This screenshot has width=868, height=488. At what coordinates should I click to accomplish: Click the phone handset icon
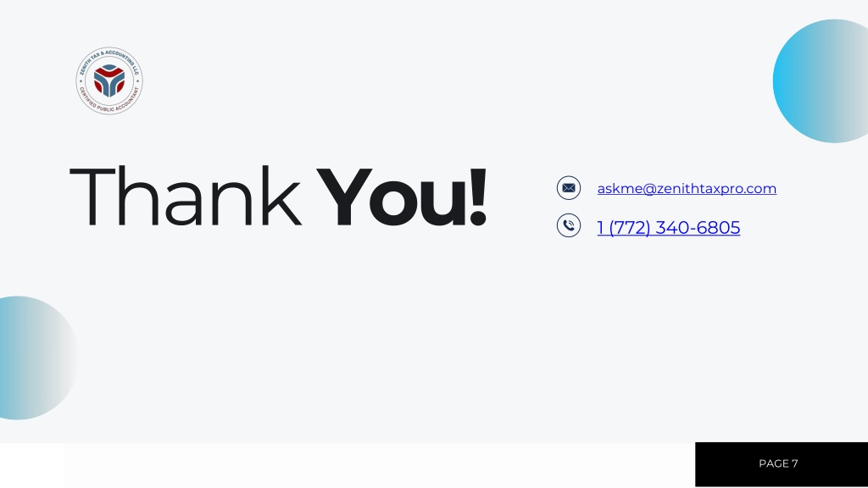569,225
